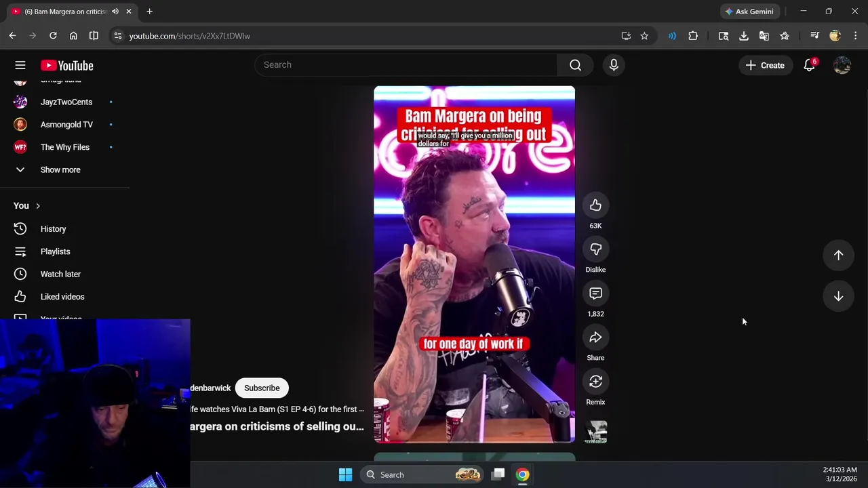
Task: Install YouTube app from address bar
Action: click(626, 36)
